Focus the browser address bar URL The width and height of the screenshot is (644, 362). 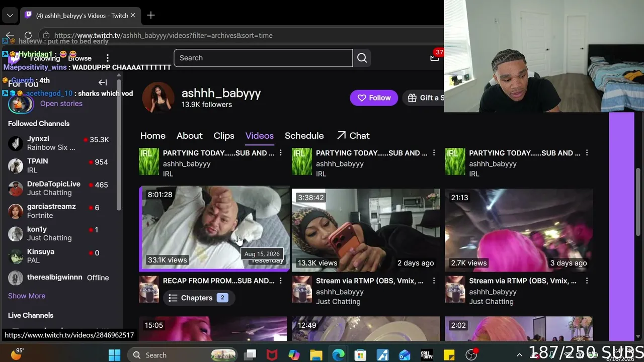point(164,35)
